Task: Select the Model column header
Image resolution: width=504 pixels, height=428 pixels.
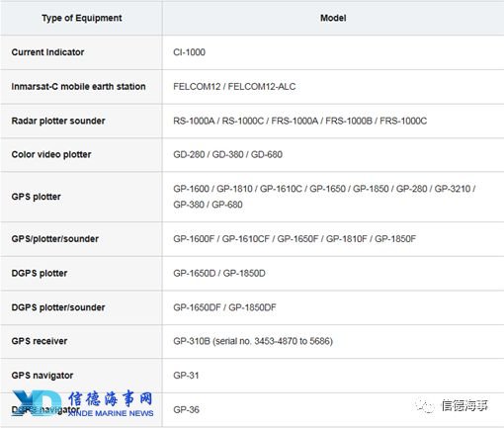Action: point(333,18)
